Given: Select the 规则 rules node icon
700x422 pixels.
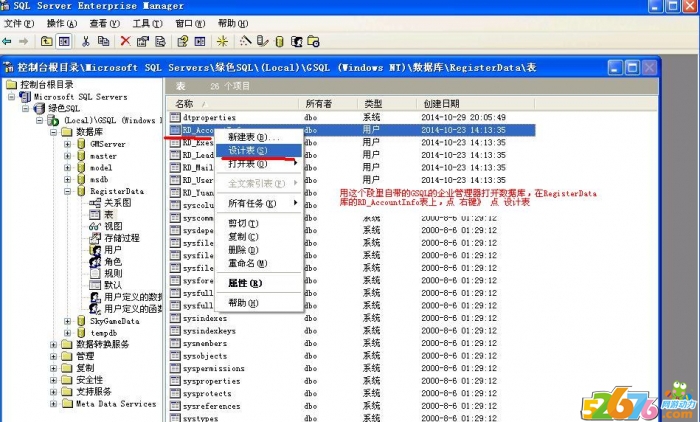Looking at the screenshot, I should (x=95, y=273).
